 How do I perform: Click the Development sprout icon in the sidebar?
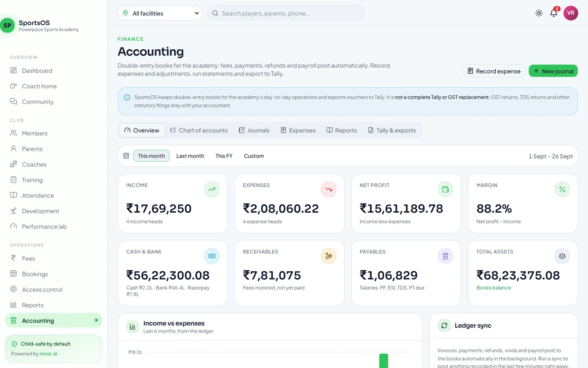coord(14,211)
